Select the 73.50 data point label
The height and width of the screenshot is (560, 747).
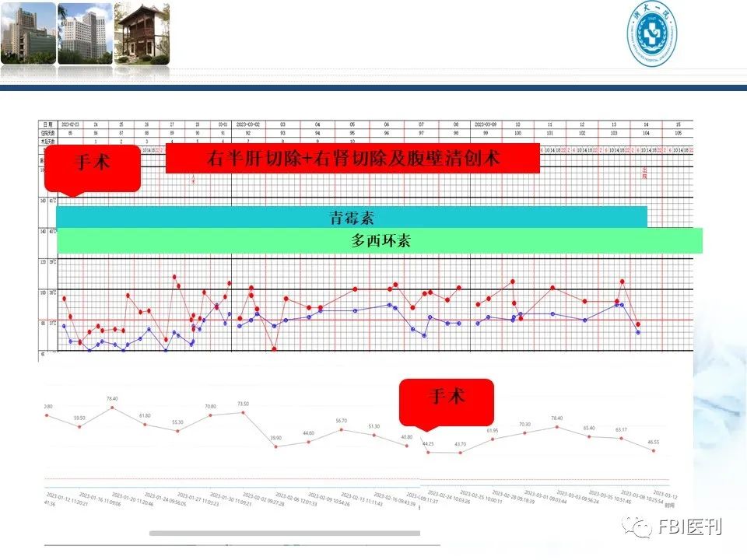pyautogui.click(x=243, y=404)
